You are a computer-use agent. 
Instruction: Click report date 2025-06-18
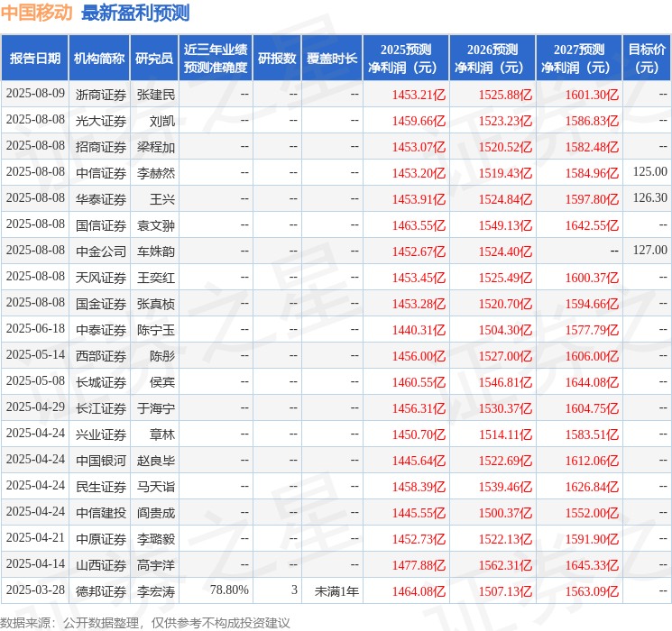coord(35,328)
